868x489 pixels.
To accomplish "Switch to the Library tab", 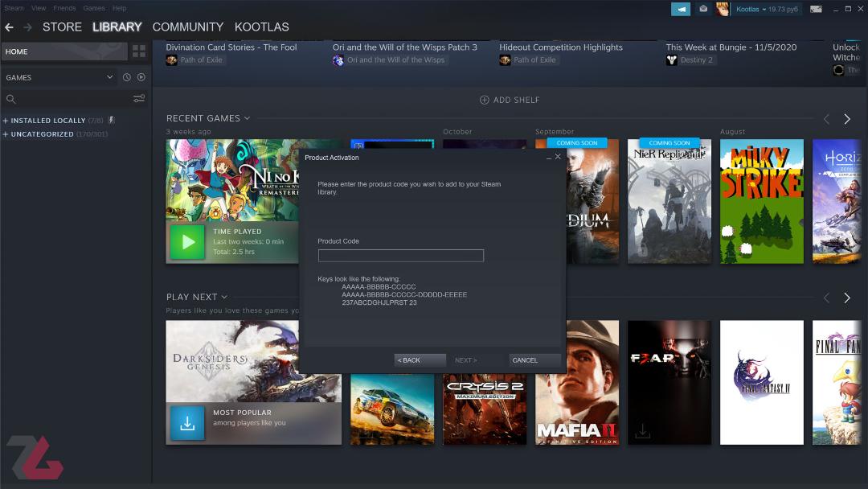I will pyautogui.click(x=117, y=27).
